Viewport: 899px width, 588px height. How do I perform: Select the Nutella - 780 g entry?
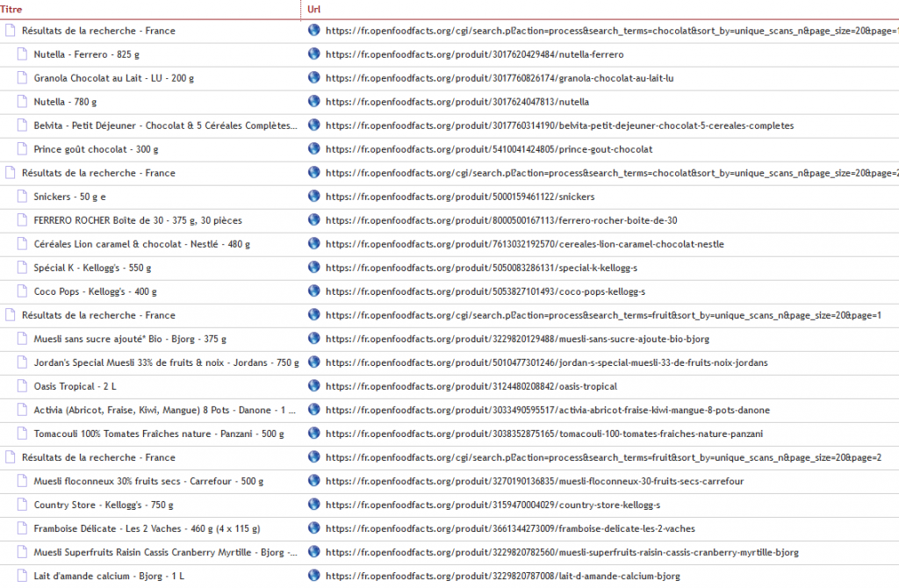(65, 102)
